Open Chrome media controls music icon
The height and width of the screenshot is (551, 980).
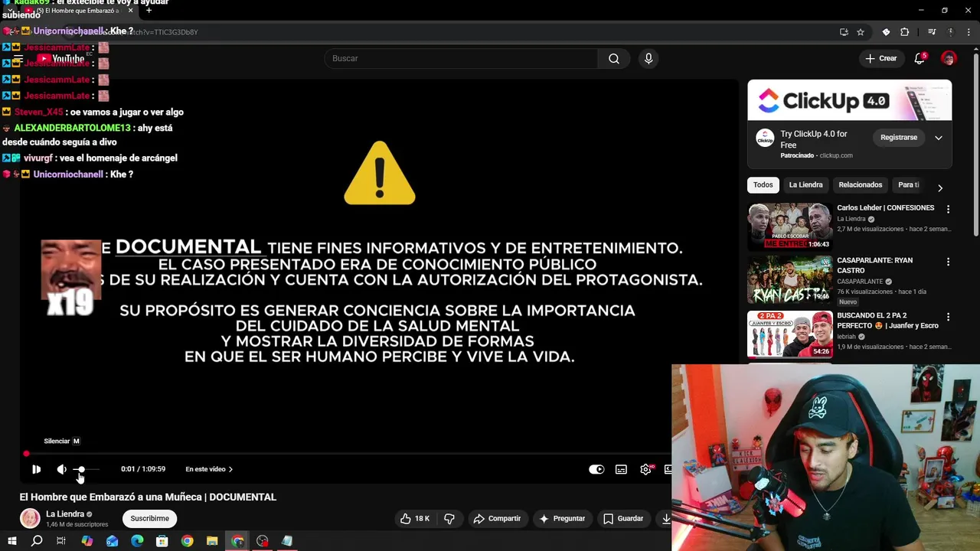pyautogui.click(x=932, y=32)
